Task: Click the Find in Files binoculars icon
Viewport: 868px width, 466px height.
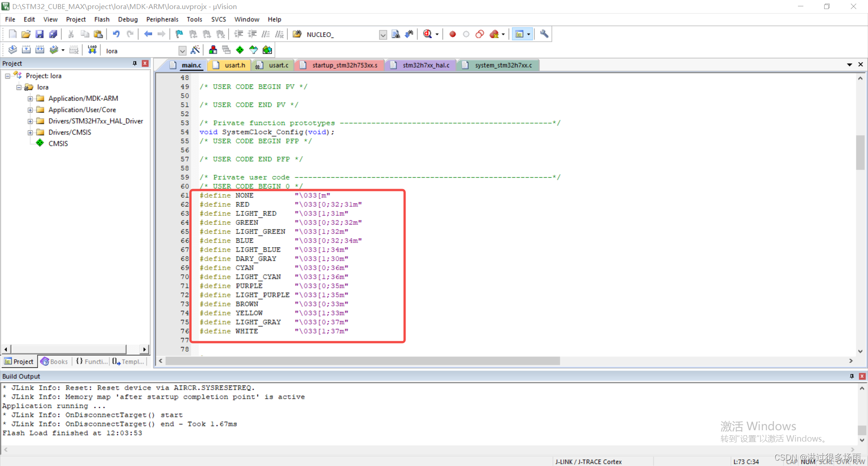Action: click(297, 34)
